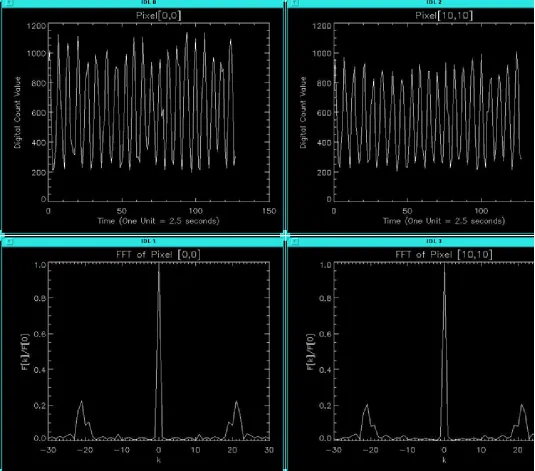Click the 30 tick label in IDL 1 plot
The image size is (535, 471).
[269, 450]
